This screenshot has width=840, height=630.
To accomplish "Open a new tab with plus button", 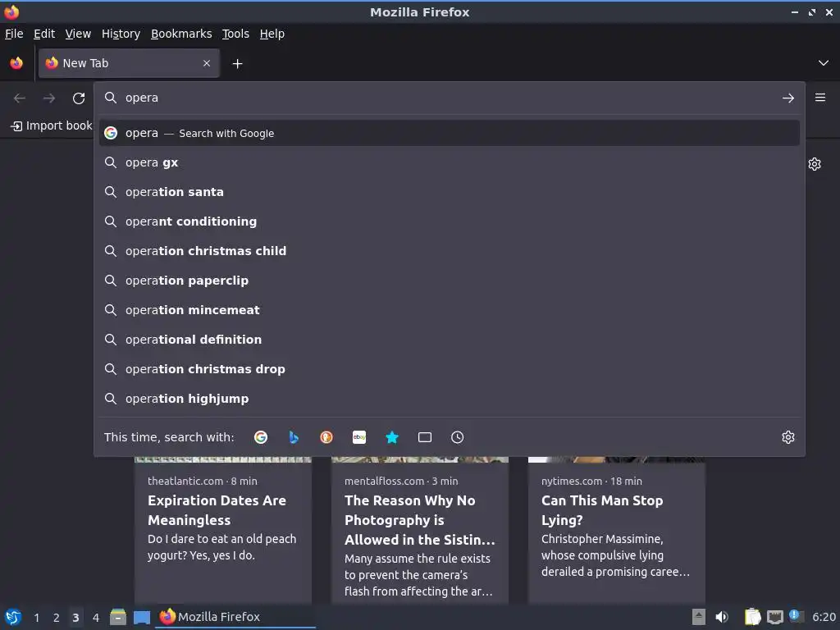I will (x=237, y=64).
